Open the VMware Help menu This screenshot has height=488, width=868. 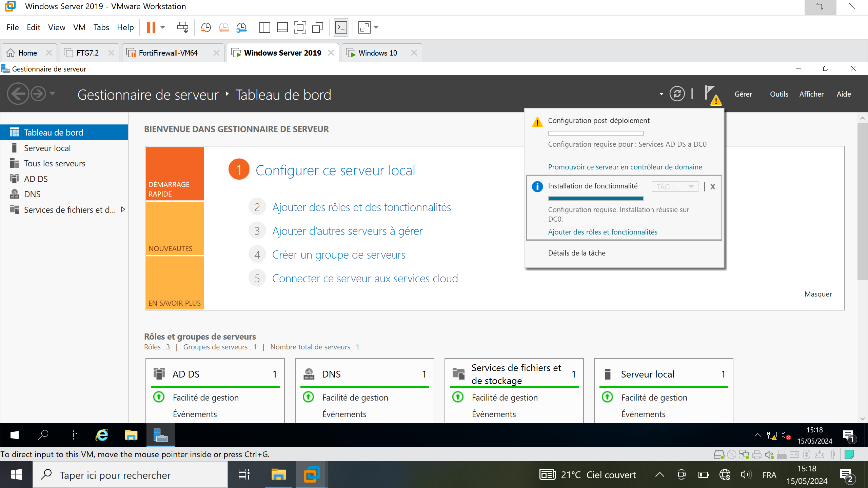coord(125,27)
